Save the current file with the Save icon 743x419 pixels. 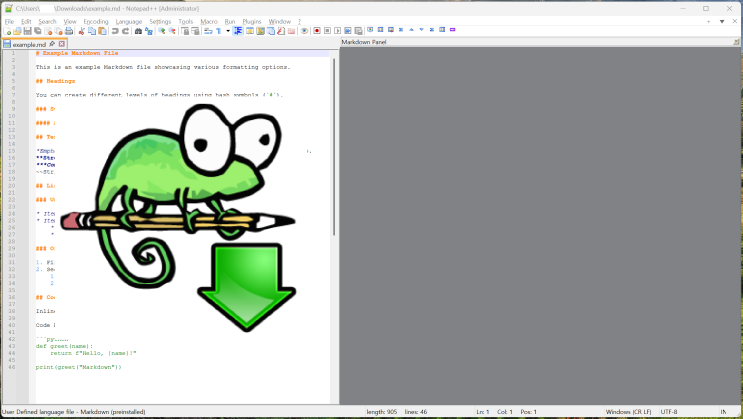coord(27,31)
